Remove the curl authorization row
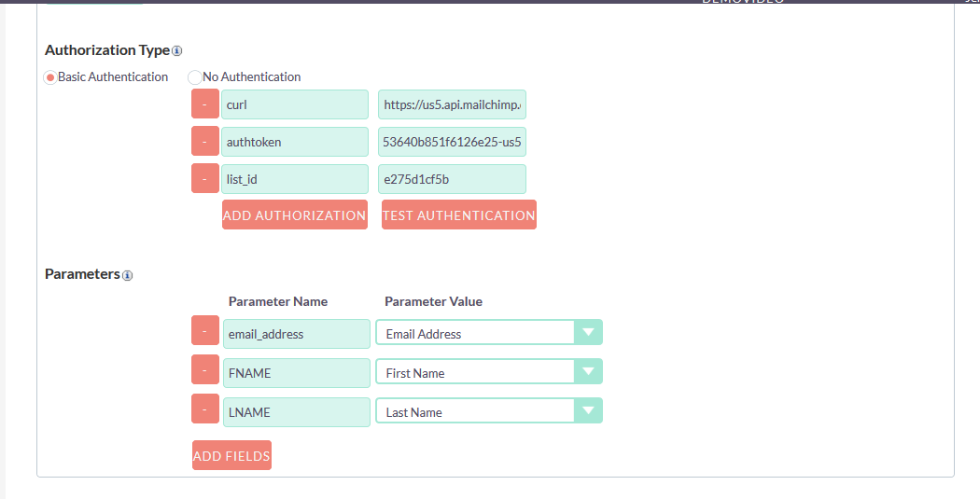The height and width of the screenshot is (499, 980). point(205,104)
